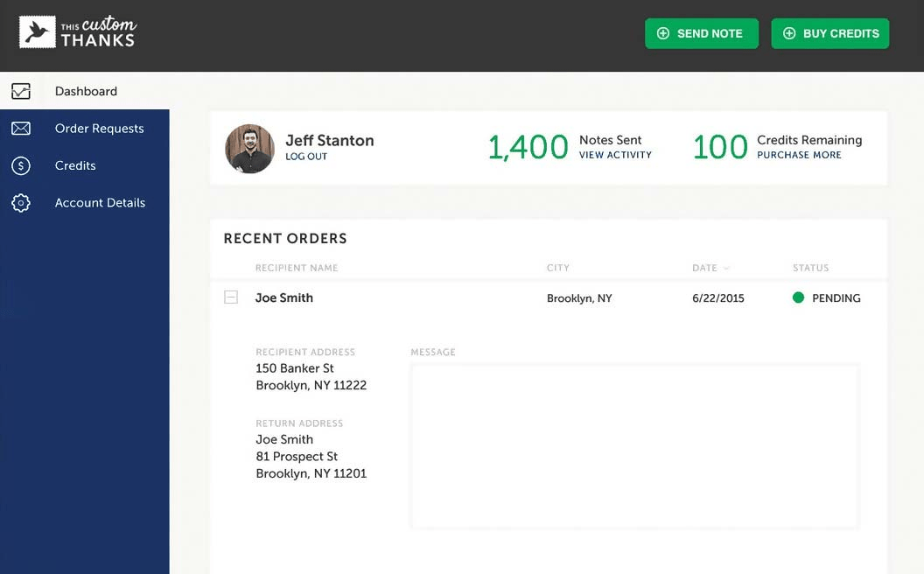Viewport: 924px width, 574px height.
Task: Click the This Custom Thanks bird logo
Action: pyautogui.click(x=38, y=33)
